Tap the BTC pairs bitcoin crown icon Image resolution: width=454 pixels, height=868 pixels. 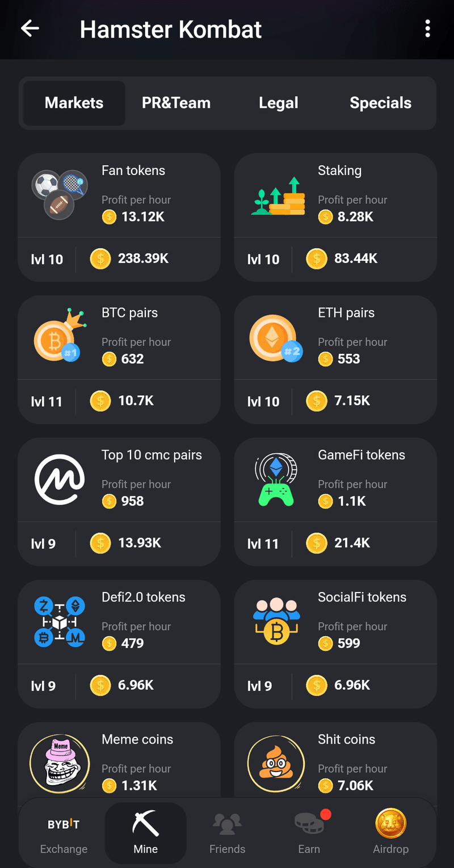coord(60,336)
